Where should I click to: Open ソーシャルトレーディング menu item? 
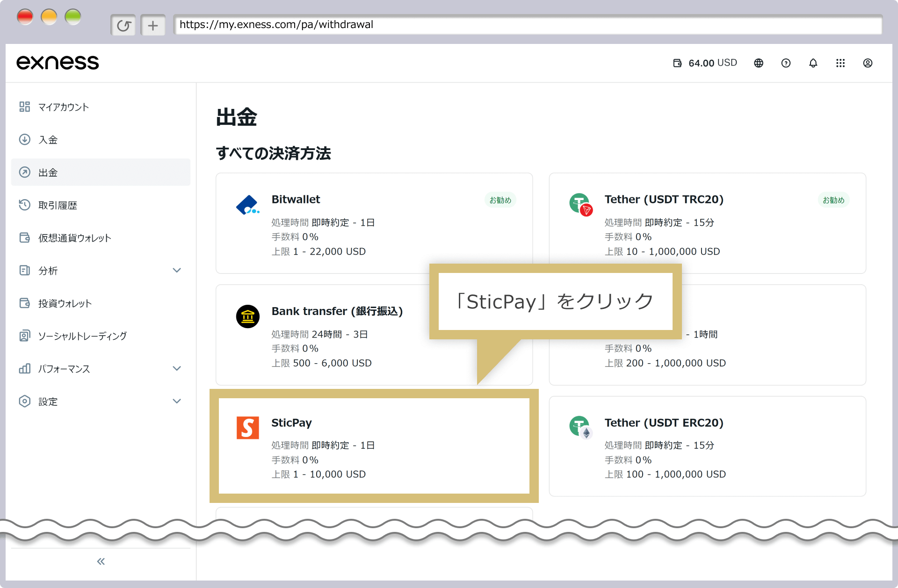point(101,336)
